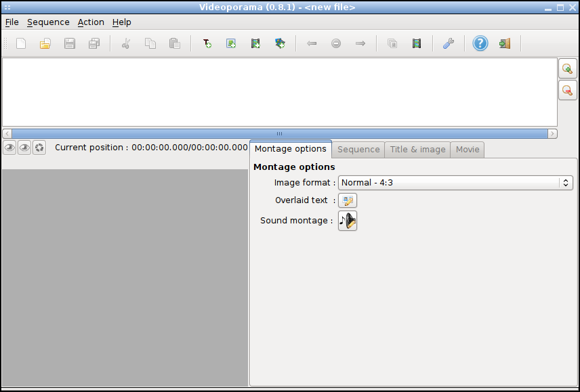This screenshot has width=580, height=392.
Task: Toggle the eye button next to the circular arrows icon
Action: tap(24, 148)
